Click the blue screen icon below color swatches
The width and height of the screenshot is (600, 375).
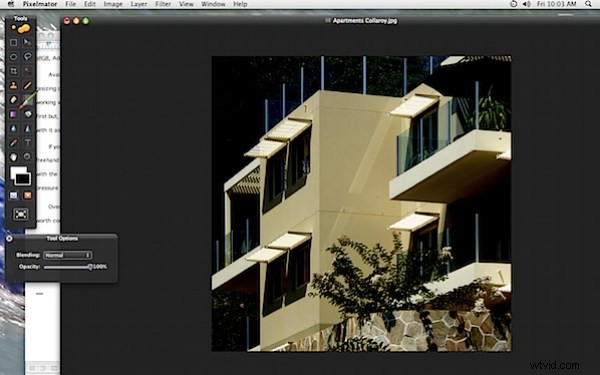point(13,196)
